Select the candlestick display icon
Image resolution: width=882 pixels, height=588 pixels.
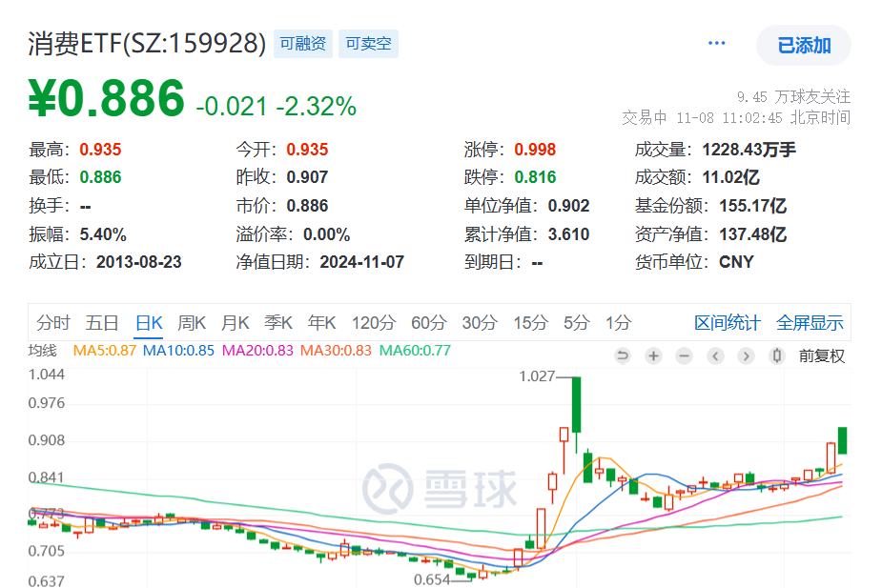[776, 355]
